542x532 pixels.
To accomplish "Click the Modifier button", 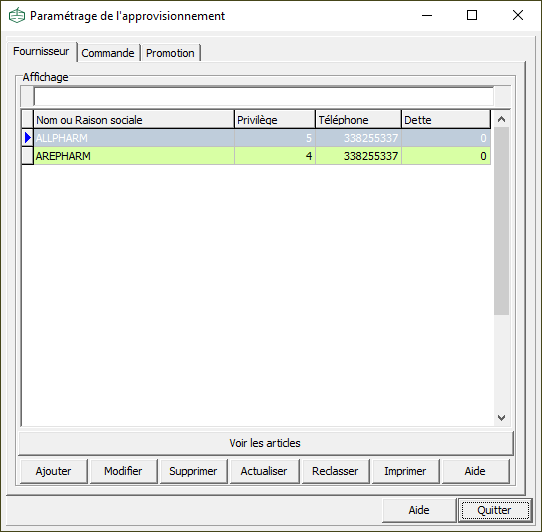I will 123,471.
